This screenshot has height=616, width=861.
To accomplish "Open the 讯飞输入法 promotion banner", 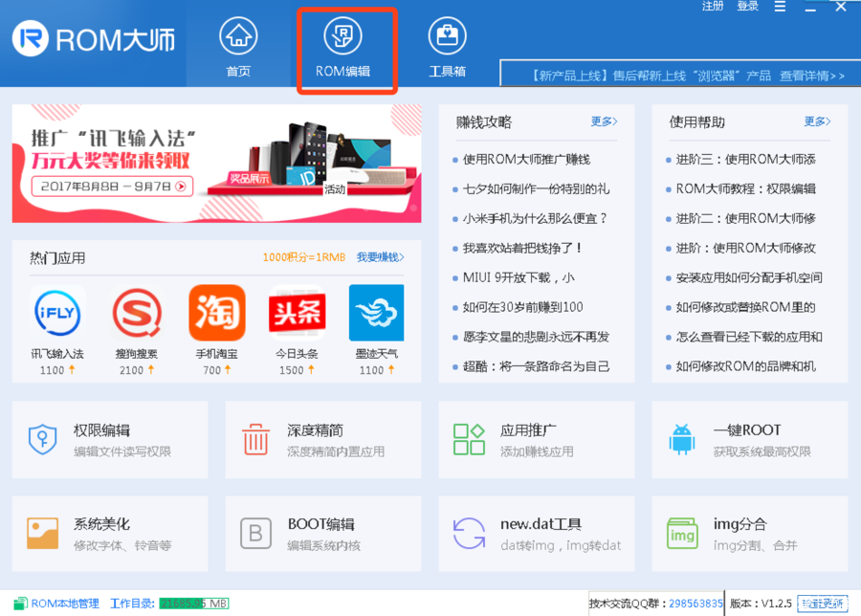I will pyautogui.click(x=217, y=164).
